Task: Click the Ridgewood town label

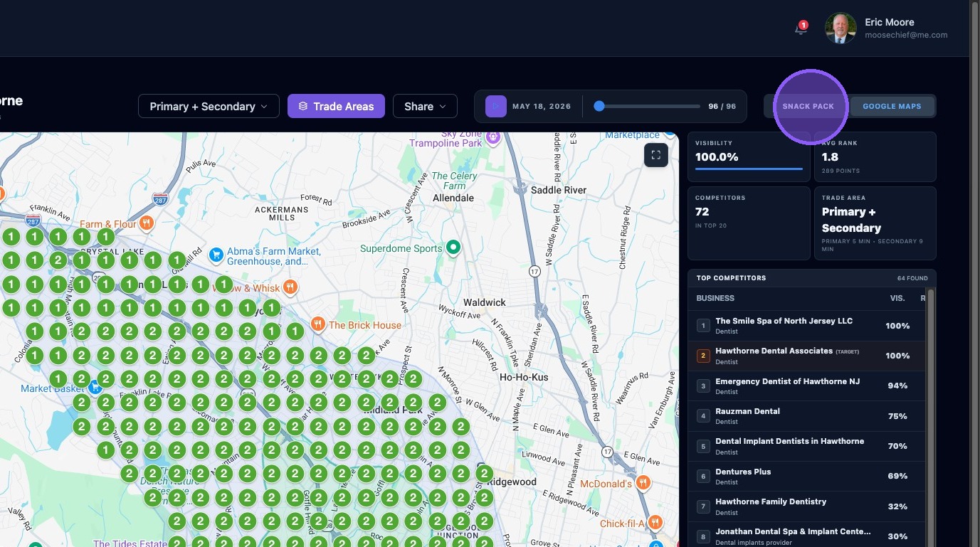Action: (x=511, y=482)
